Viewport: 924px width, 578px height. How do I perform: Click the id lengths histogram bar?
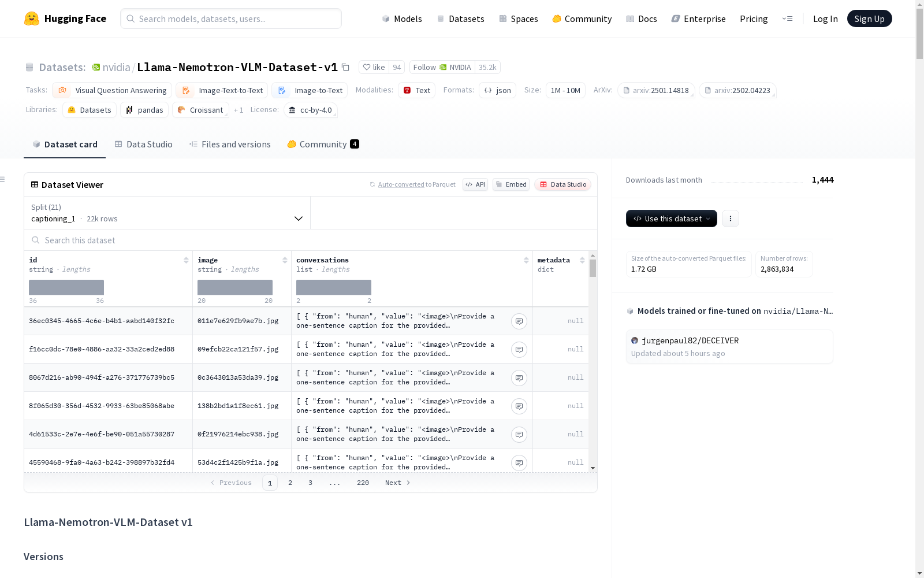[66, 287]
